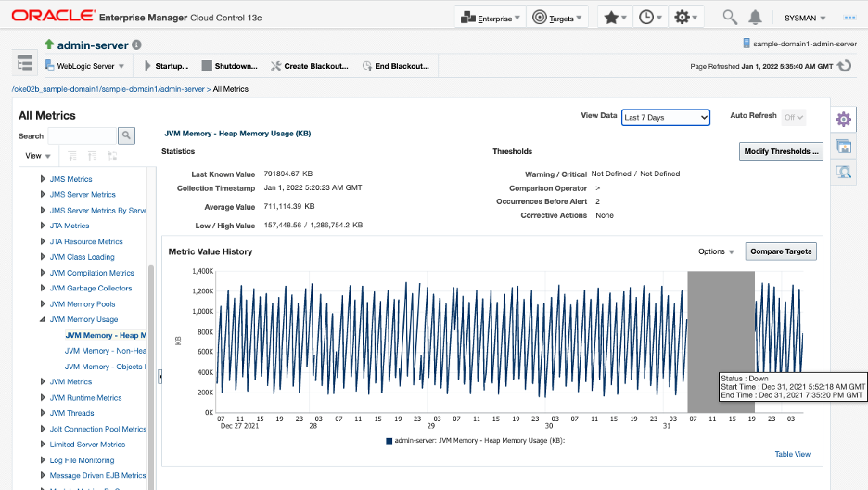Click the gray down-status region in chart
The height and width of the screenshot is (490, 868).
(x=721, y=342)
